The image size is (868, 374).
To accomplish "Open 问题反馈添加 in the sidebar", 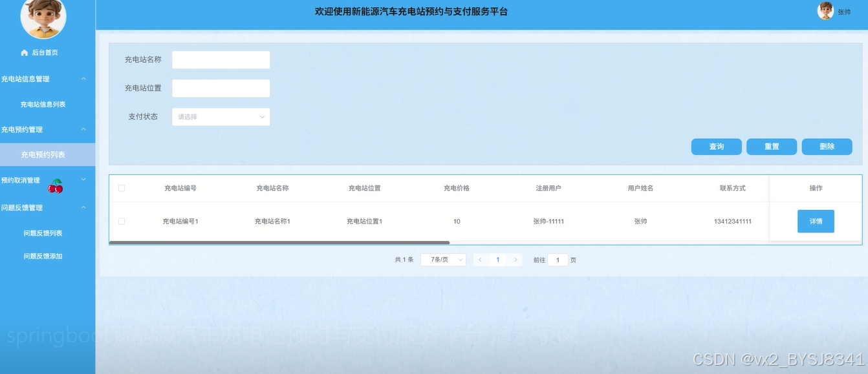I will (43, 256).
